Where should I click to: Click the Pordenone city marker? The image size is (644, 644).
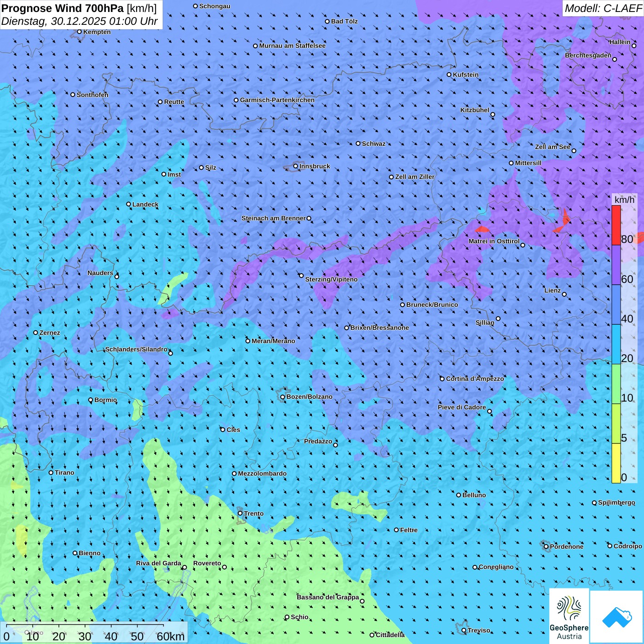pyautogui.click(x=546, y=546)
